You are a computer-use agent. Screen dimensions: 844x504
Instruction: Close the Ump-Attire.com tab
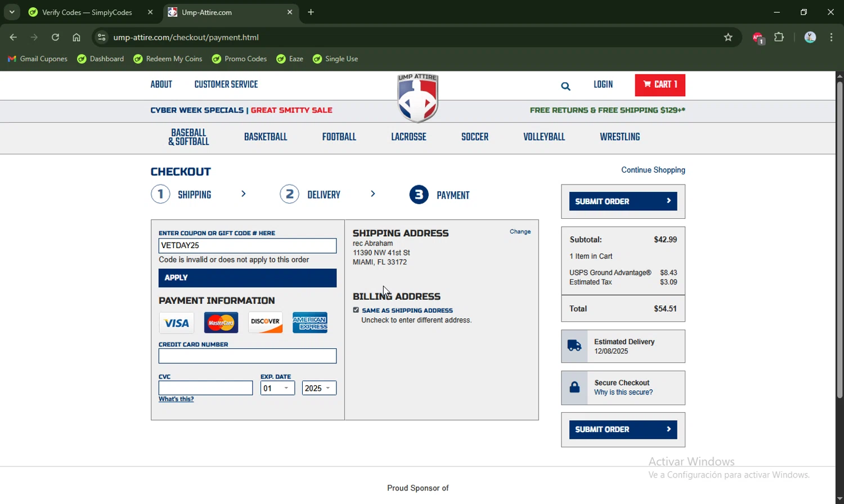pos(290,12)
